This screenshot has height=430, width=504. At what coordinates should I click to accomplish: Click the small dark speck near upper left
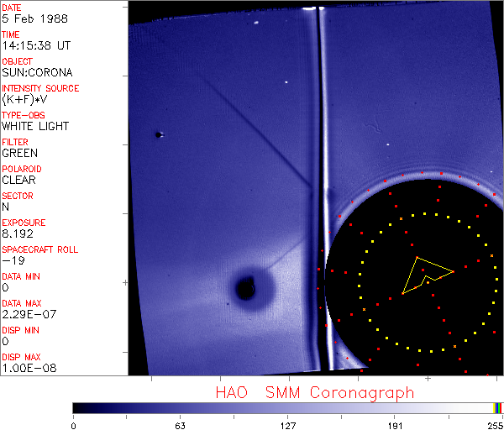coord(158,134)
